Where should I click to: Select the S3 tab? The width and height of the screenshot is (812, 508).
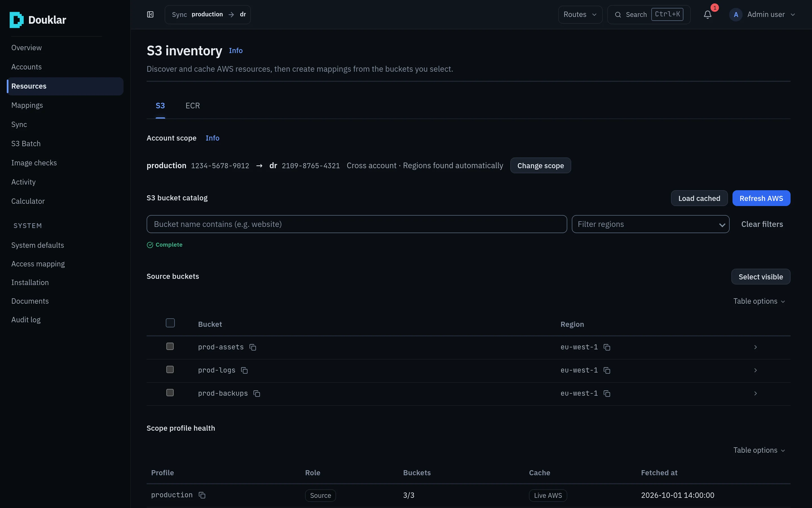160,106
